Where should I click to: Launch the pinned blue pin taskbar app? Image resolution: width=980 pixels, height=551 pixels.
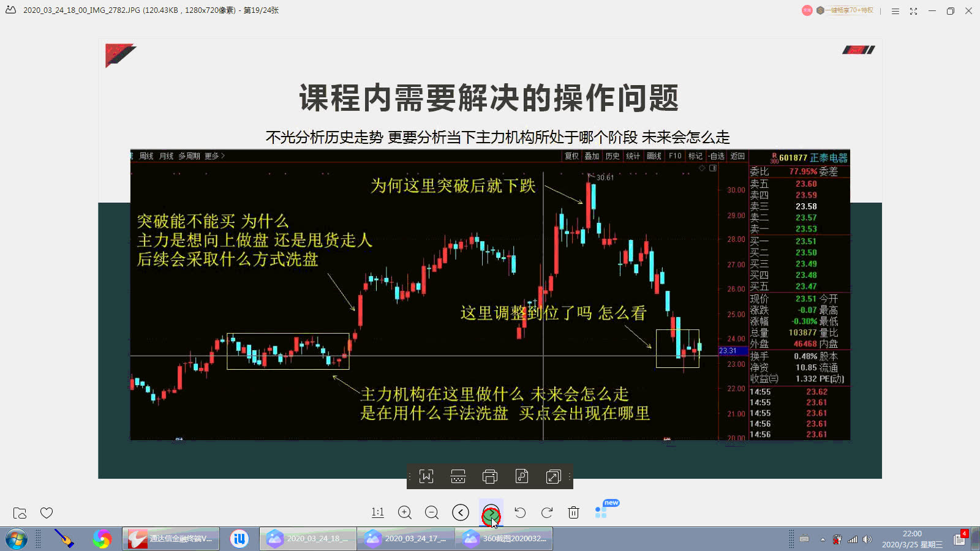(64, 539)
